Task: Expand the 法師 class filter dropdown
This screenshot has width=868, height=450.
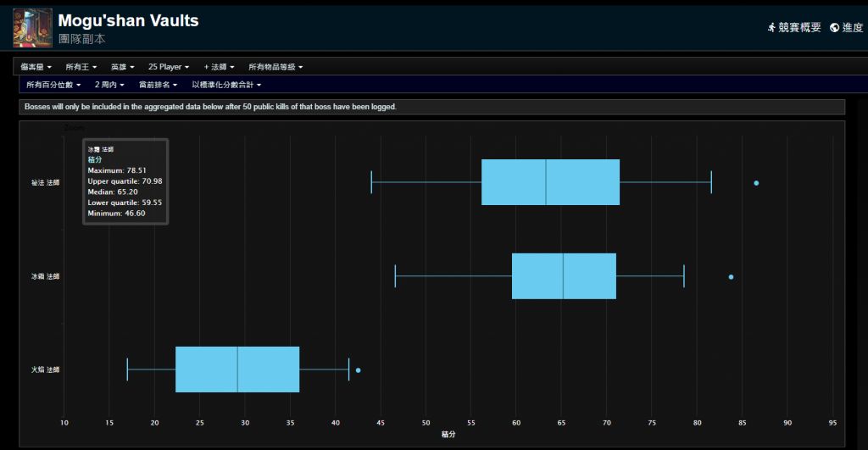Action: click(x=220, y=66)
